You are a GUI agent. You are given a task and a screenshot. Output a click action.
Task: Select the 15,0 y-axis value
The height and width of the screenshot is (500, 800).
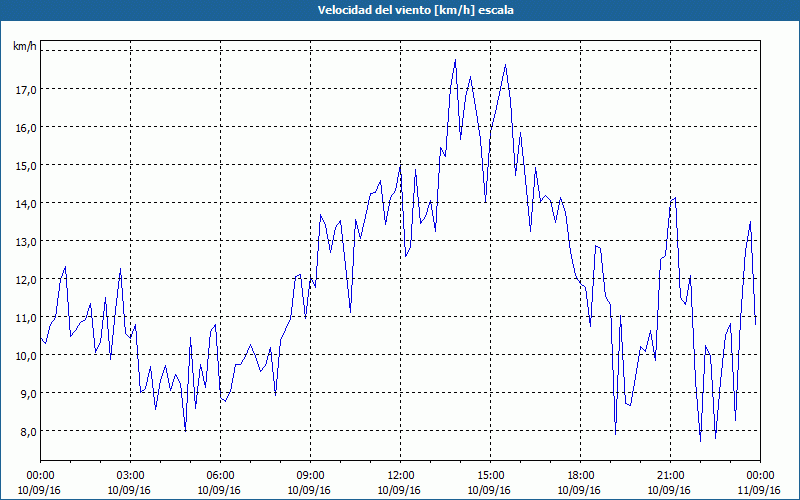click(x=26, y=166)
